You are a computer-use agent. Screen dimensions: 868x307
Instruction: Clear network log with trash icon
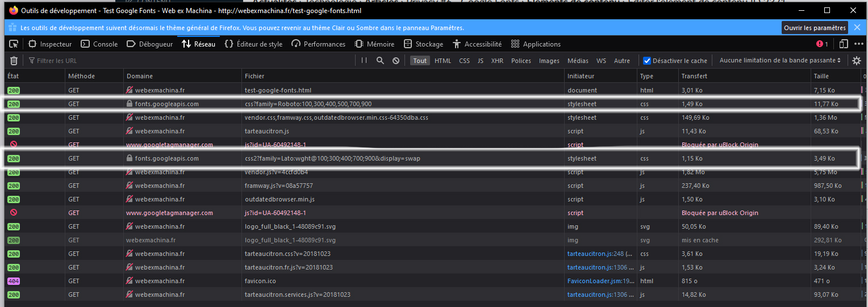click(x=14, y=61)
